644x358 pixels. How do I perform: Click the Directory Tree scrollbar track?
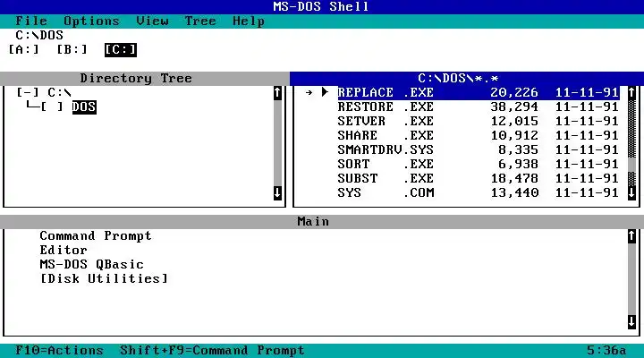point(277,143)
